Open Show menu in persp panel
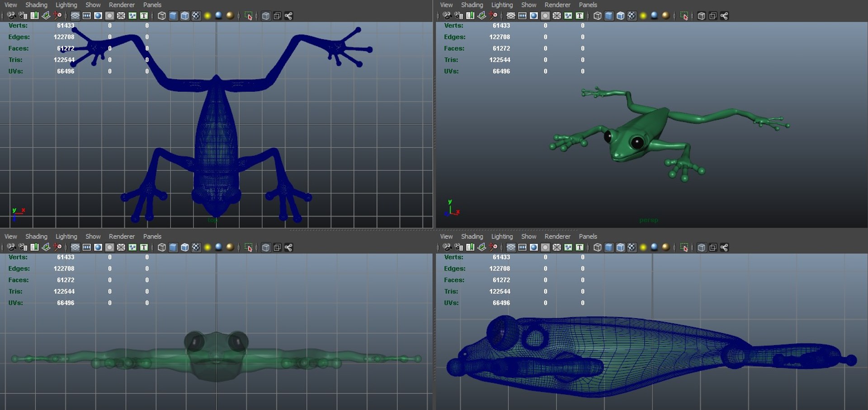Image resolution: width=868 pixels, height=410 pixels. click(x=528, y=5)
